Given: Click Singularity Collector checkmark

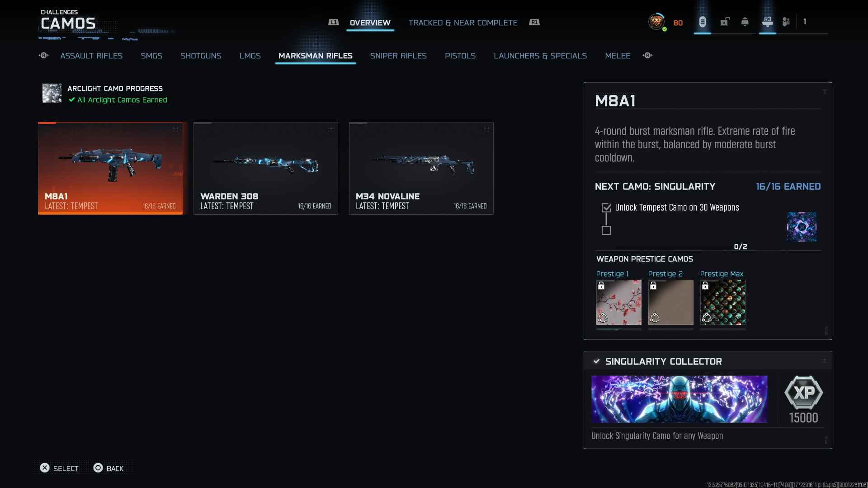Looking at the screenshot, I should (596, 361).
